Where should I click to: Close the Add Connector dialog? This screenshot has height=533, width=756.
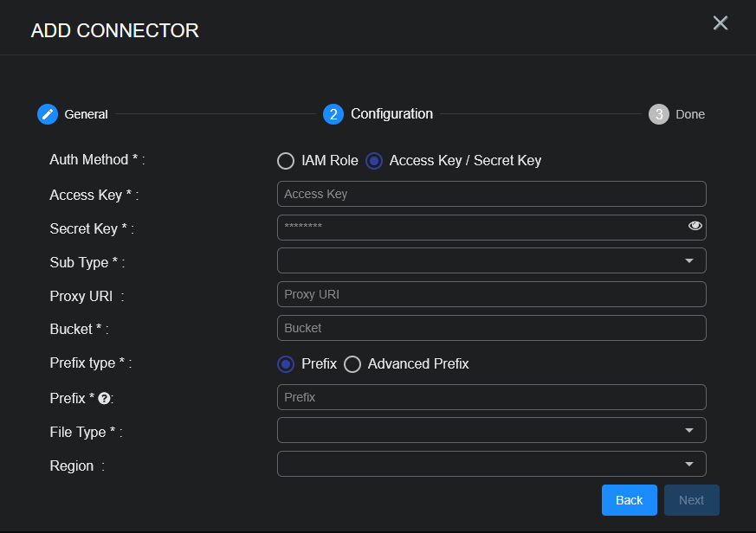(x=720, y=23)
